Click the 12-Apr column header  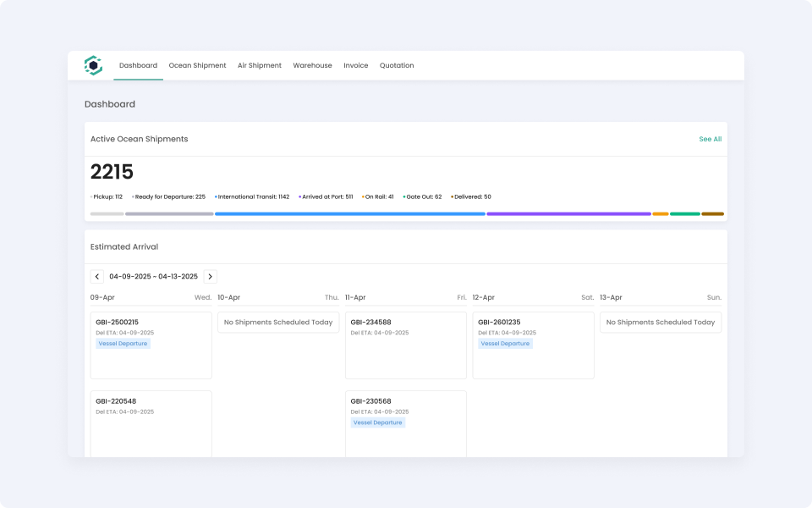[534, 297]
